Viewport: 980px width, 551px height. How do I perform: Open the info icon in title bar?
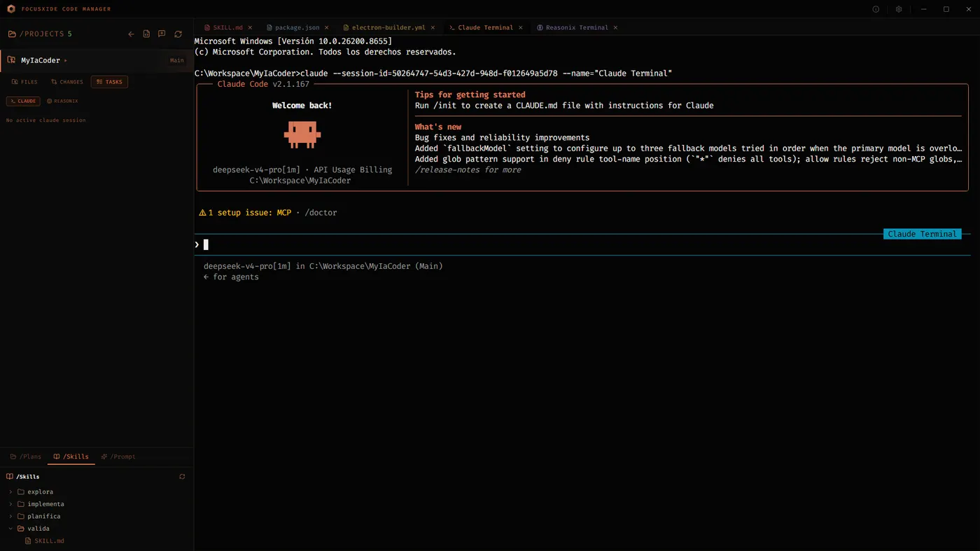(876, 9)
